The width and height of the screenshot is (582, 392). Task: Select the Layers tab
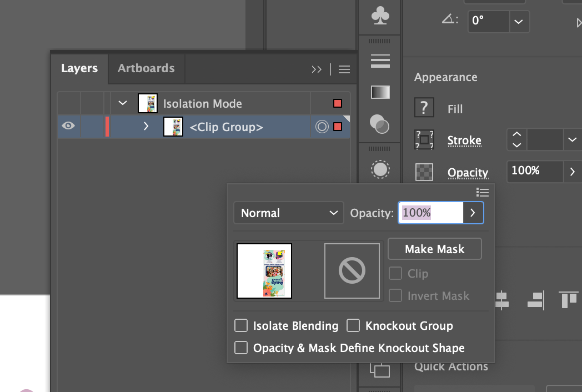click(79, 68)
